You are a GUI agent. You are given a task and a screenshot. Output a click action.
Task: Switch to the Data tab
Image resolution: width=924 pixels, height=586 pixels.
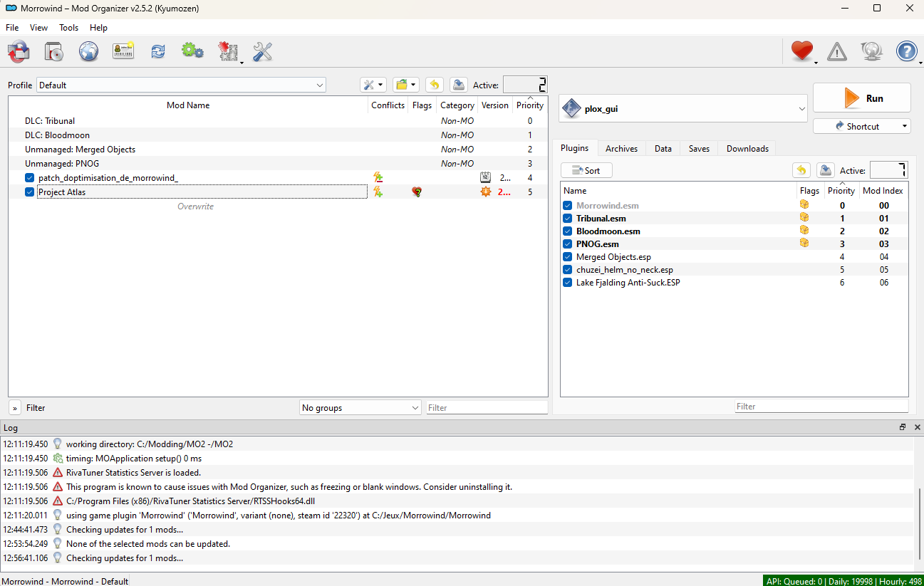[x=663, y=148]
